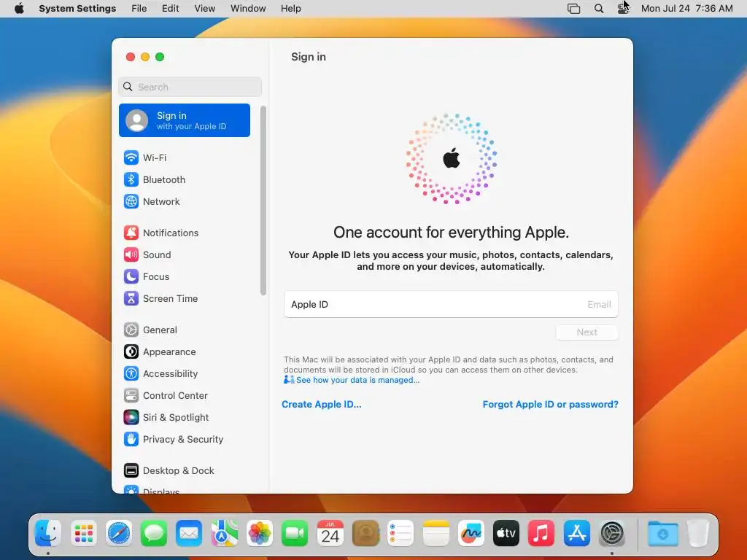The image size is (747, 560).
Task: Launch FaceTime from the Dock
Action: pyautogui.click(x=295, y=533)
